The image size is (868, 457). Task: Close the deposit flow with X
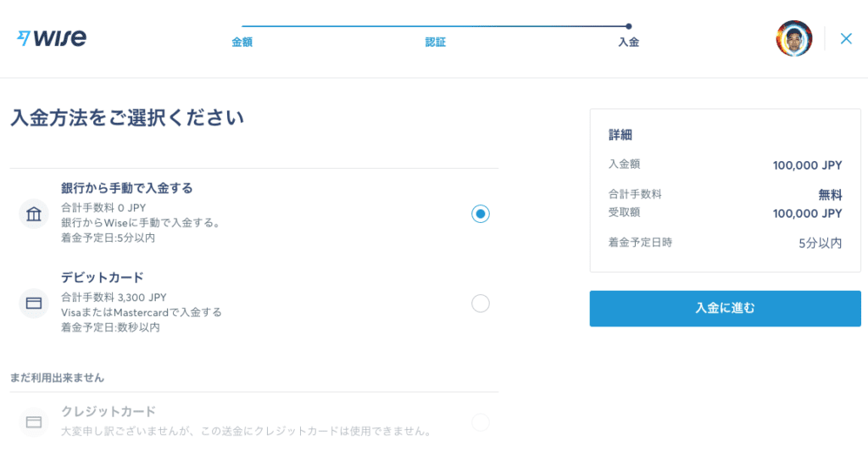pos(846,39)
